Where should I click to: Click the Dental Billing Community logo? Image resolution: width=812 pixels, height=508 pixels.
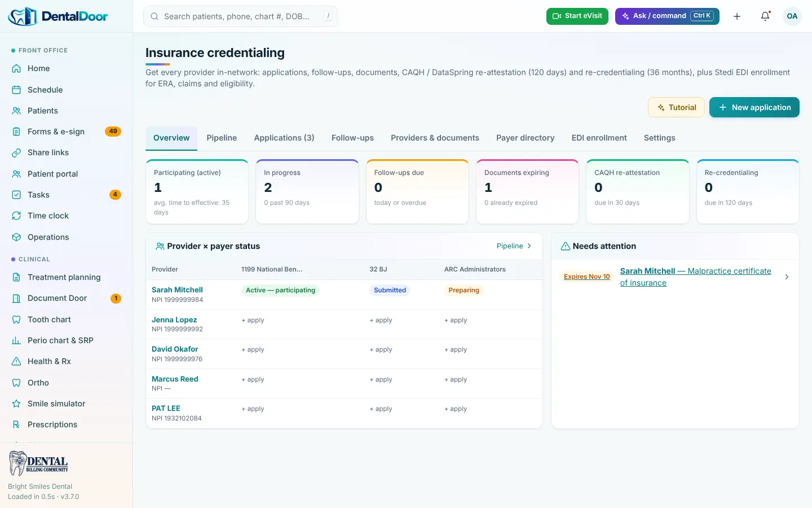pos(38,463)
